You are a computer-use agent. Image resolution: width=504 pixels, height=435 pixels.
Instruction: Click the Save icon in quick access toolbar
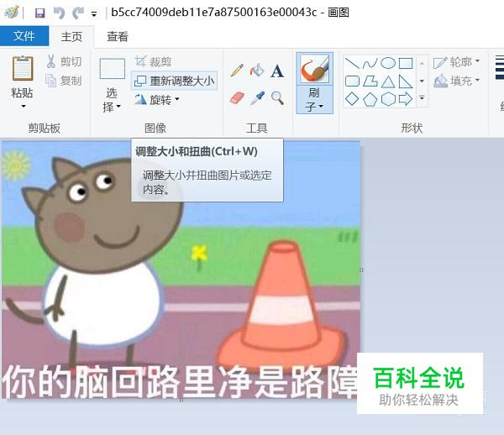39,13
